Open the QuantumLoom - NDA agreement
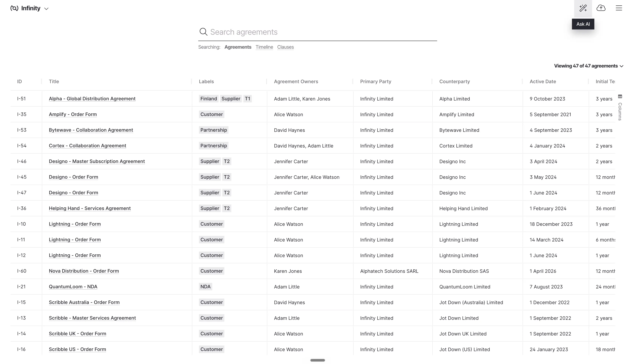This screenshot has width=635, height=364. 73,287
